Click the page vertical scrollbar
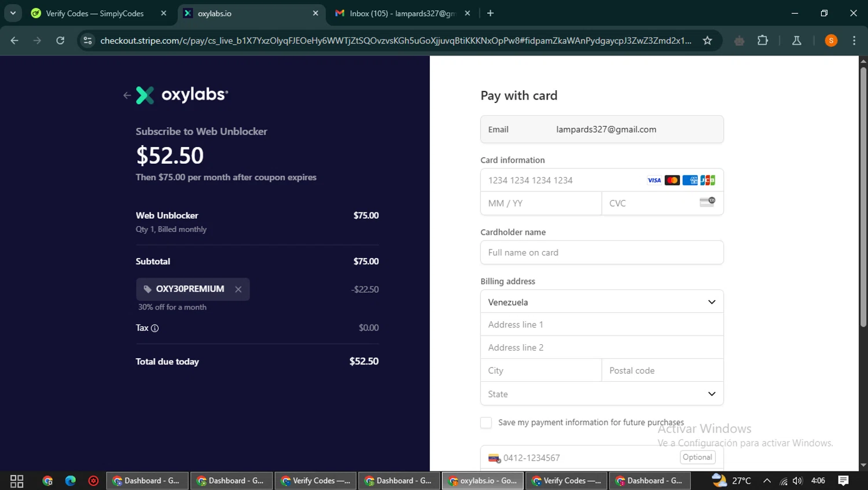Screen dimensions: 868x490 [x=863, y=197]
